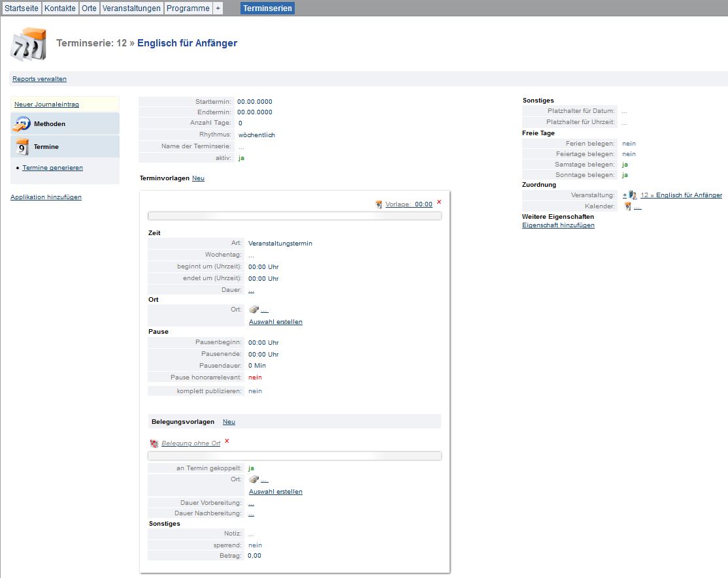This screenshot has height=578, width=728.
Task: Click Eigenschaft hinzufügen link
Action: (558, 225)
